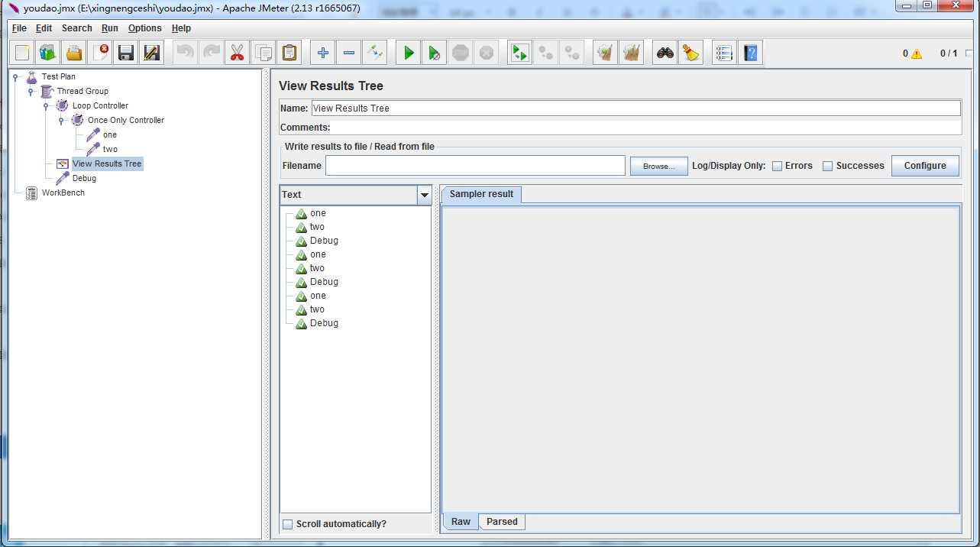
Task: Switch to the Parsed tab
Action: (x=502, y=522)
